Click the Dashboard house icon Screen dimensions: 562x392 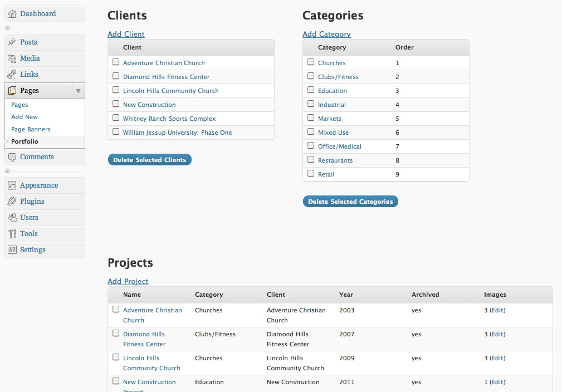[x=12, y=14]
